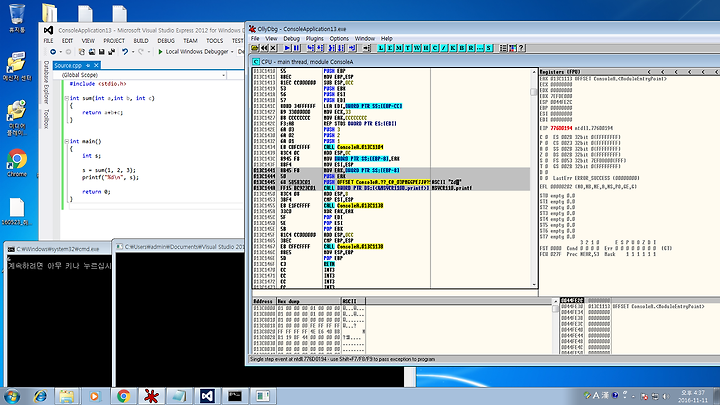Viewport: 720px width, 405px height.
Task: Open appearance colors icon in OllyDbg
Action: pos(512,48)
